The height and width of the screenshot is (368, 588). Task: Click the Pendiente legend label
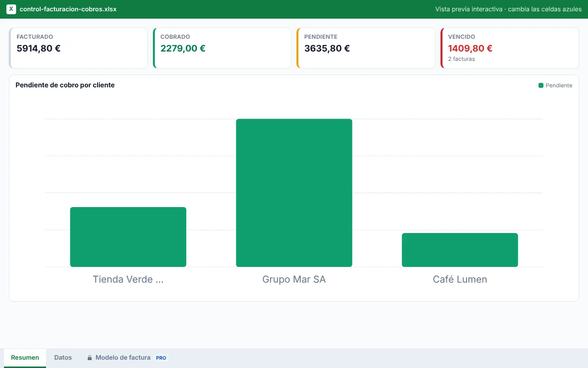click(x=559, y=85)
